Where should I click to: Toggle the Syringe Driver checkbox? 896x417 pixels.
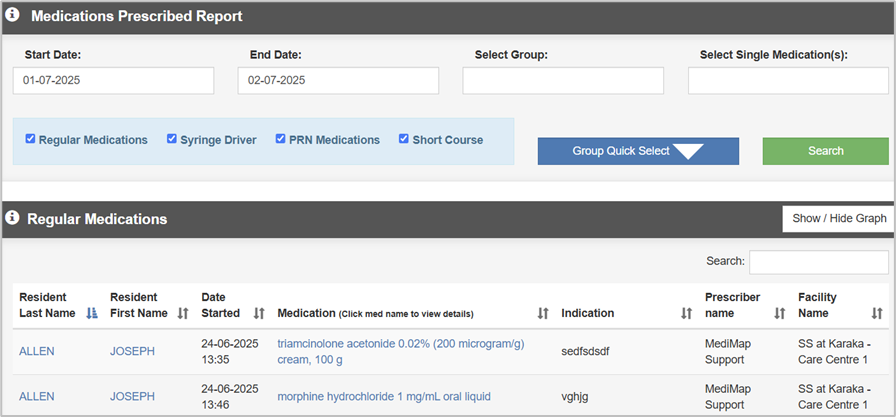(x=172, y=139)
